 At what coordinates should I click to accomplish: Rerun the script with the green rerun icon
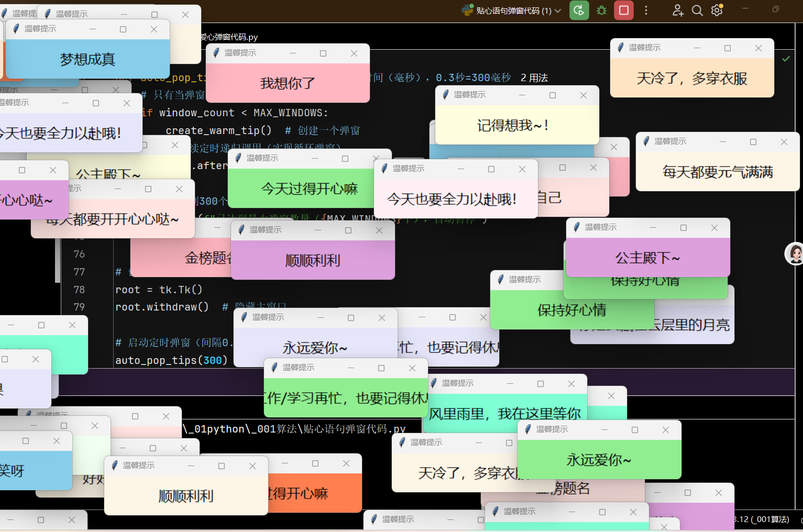[x=579, y=10]
